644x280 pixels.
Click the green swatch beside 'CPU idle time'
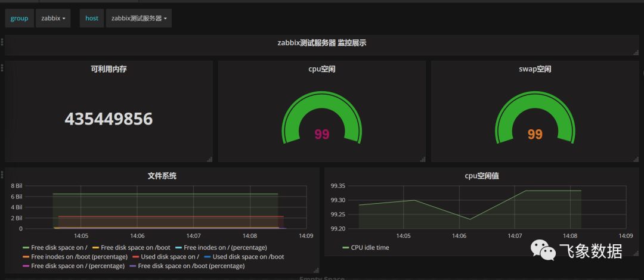(346, 248)
